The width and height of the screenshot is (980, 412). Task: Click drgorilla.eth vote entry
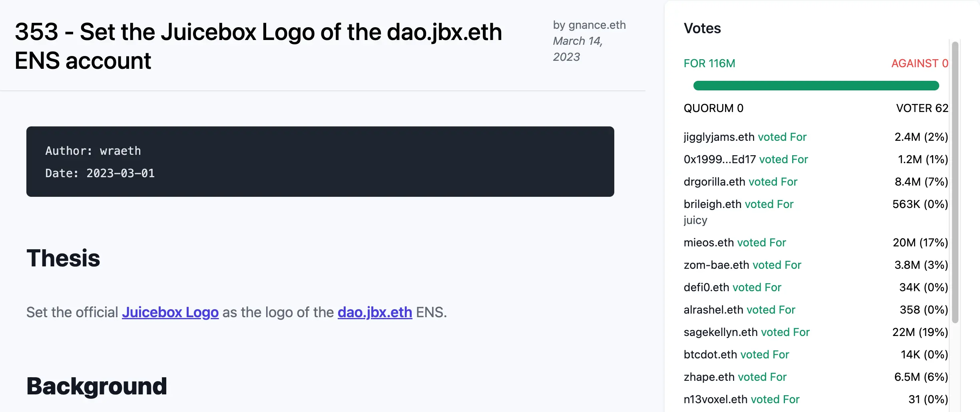pyautogui.click(x=714, y=182)
